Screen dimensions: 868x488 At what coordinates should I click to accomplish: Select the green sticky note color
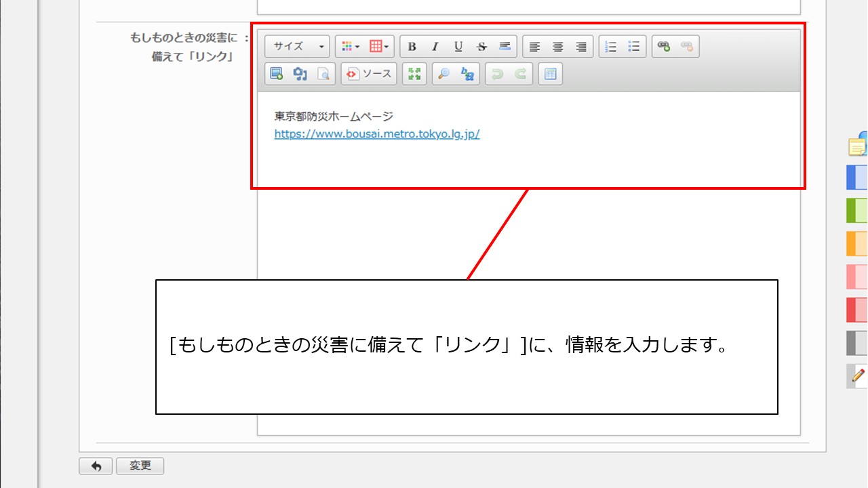pyautogui.click(x=856, y=210)
